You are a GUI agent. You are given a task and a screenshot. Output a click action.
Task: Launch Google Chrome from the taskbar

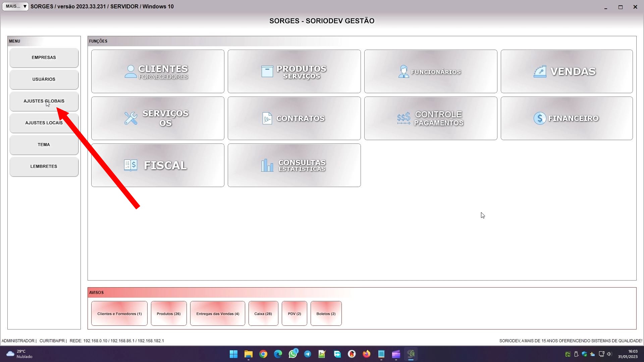(263, 354)
